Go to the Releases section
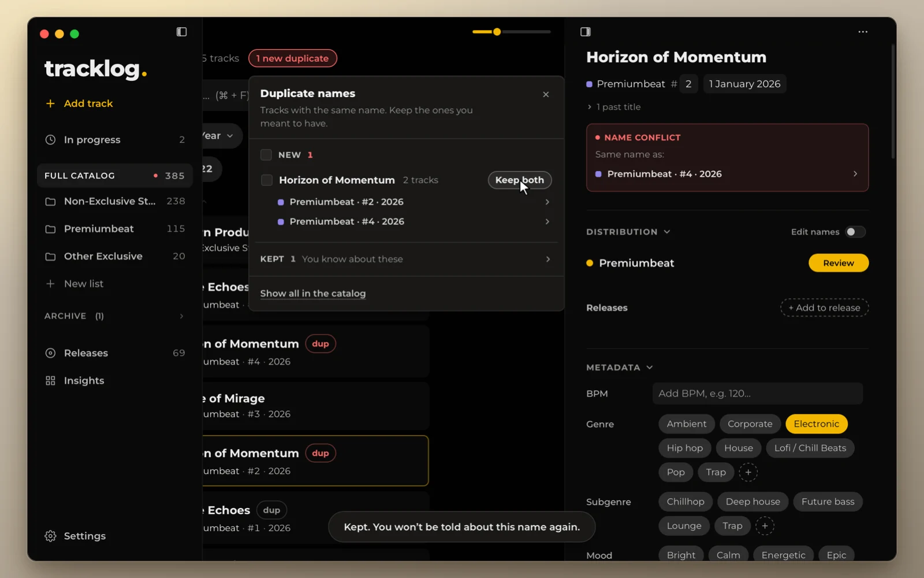The width and height of the screenshot is (924, 578). click(114, 353)
